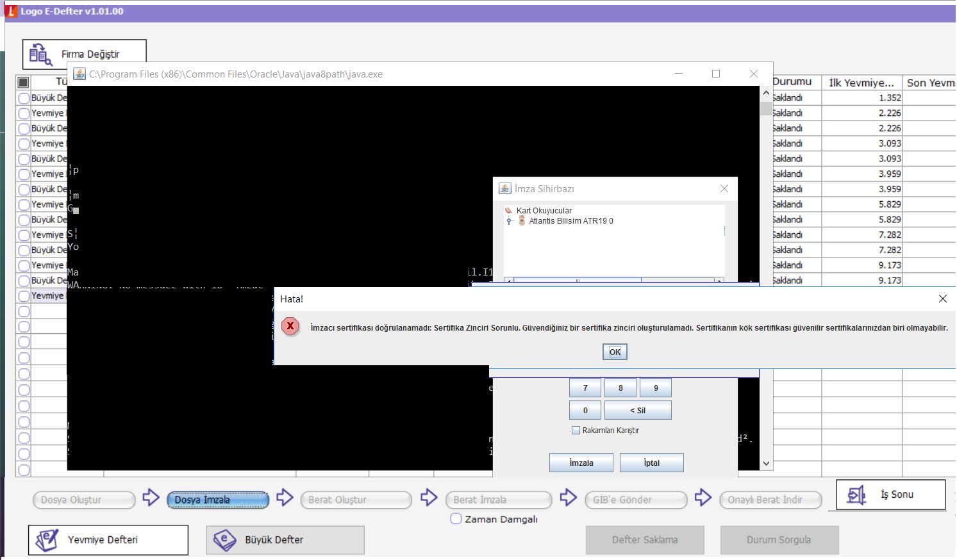The height and width of the screenshot is (560, 957).
Task: Click the < Sil delete key
Action: [638, 410]
